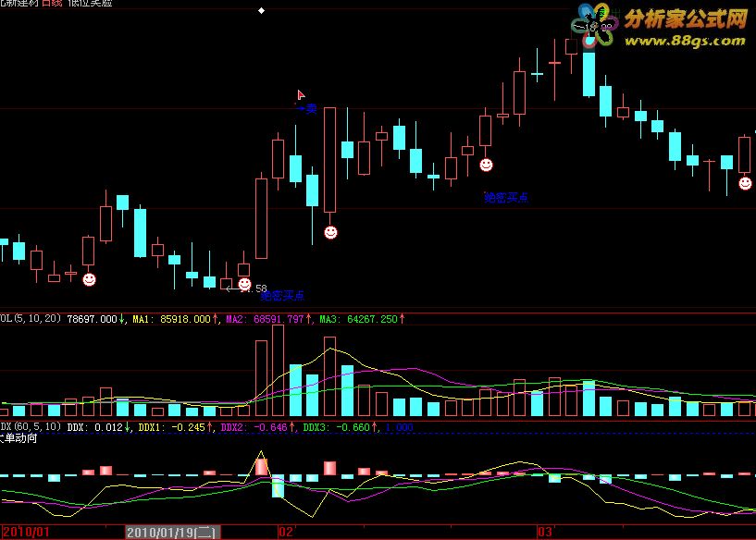The width and height of the screenshot is (756, 540).
Task: Click the green MA3: 64267.250 value
Action: pos(359,319)
